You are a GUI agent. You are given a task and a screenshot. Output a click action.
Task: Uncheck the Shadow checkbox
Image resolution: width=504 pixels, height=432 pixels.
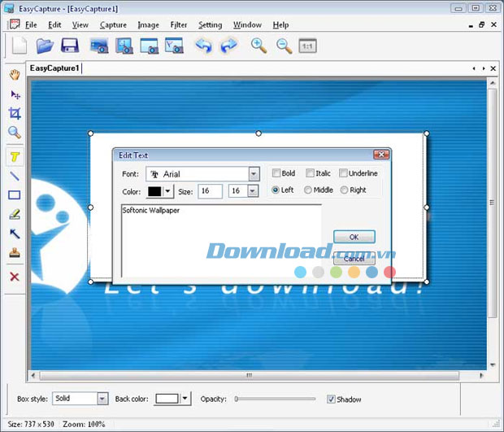[331, 399]
